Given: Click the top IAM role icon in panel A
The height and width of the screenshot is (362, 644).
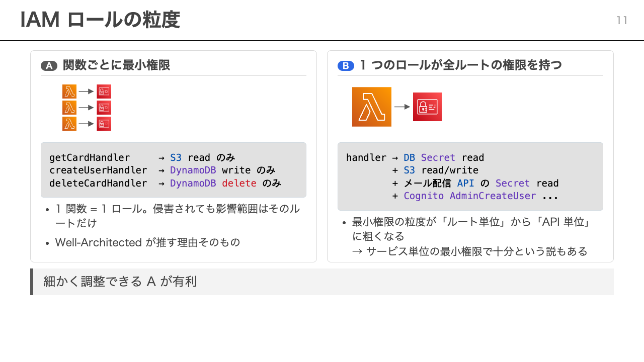Looking at the screenshot, I should [x=104, y=92].
